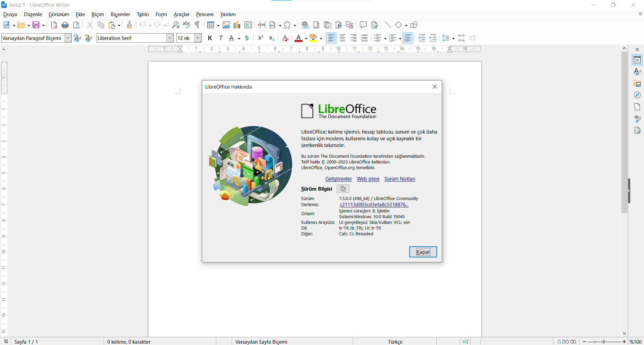644x345 pixels.
Task: Open the Biçim menu
Action: click(98, 14)
